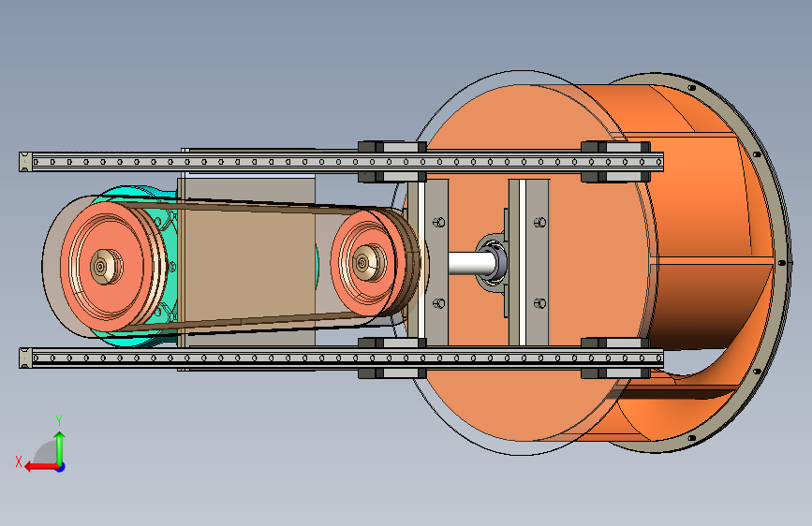812x526 pixels.
Task: Click the red X axis arrow of triad
Action: (40, 467)
